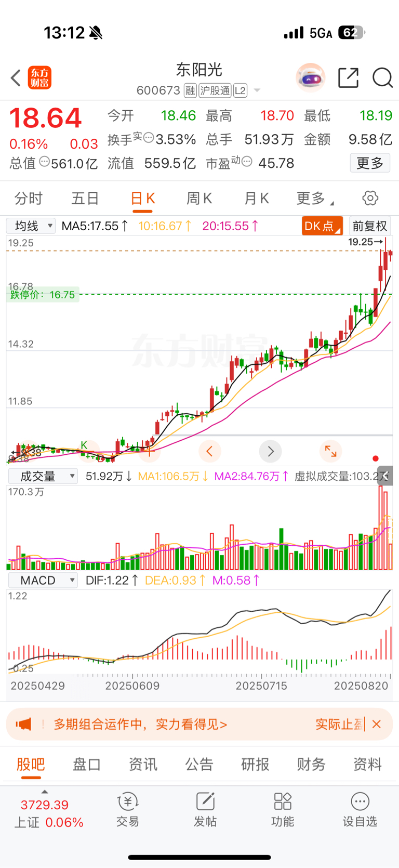The width and height of the screenshot is (399, 868).
Task: Share the stock page via share icon
Action: 348,78
